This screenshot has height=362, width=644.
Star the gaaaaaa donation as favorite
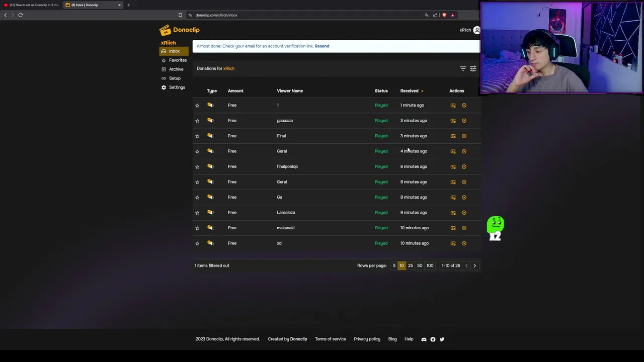[x=197, y=121]
